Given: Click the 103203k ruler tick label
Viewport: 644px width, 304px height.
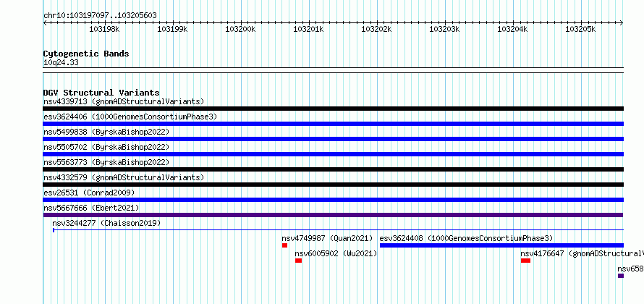Looking at the screenshot, I should pos(444,29).
